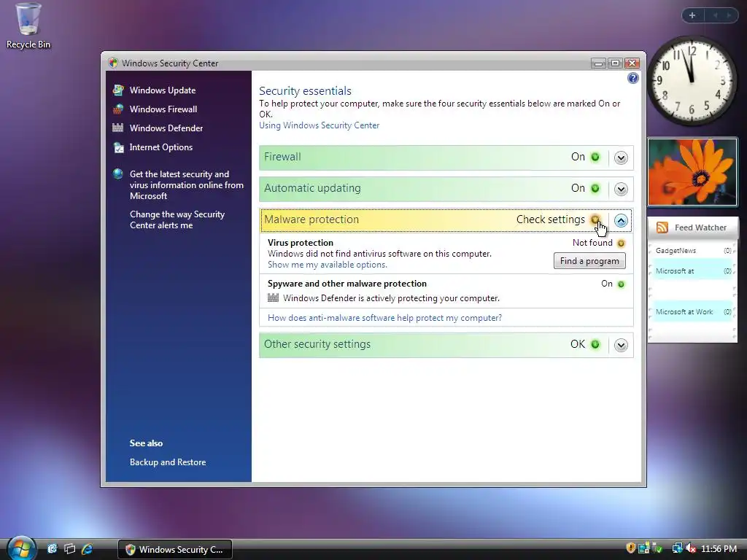Screen dimensions: 747x560
Task: Click the Find a program button
Action: [x=589, y=261]
